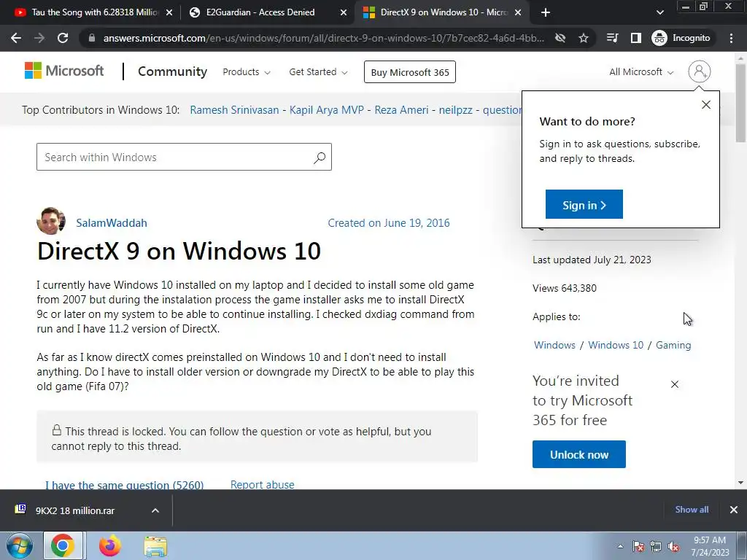Viewport: 747px width, 560px height.
Task: Bookmark this page with the star icon
Action: tap(584, 38)
